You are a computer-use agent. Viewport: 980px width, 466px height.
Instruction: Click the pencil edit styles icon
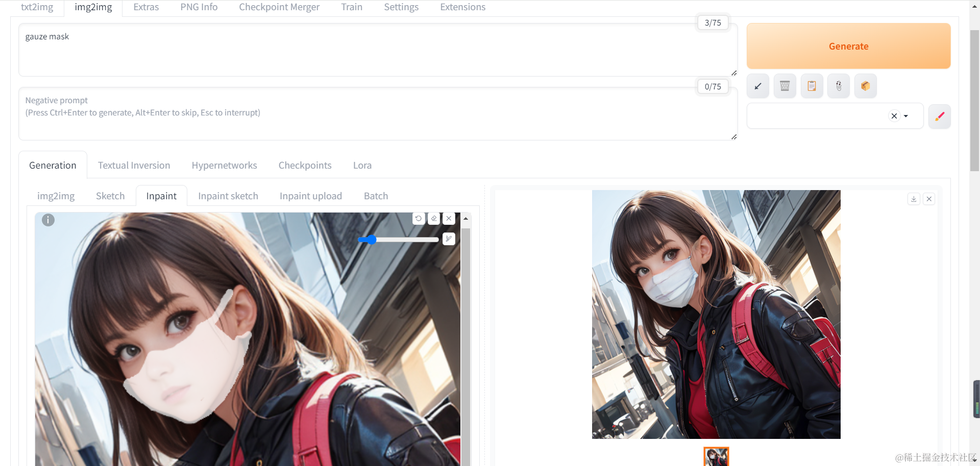click(940, 116)
